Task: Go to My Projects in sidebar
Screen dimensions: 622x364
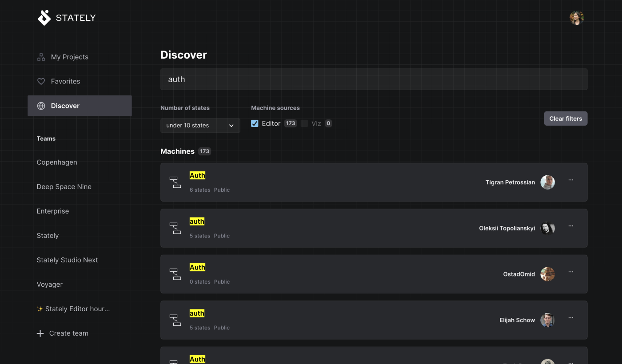Action: 69,57
